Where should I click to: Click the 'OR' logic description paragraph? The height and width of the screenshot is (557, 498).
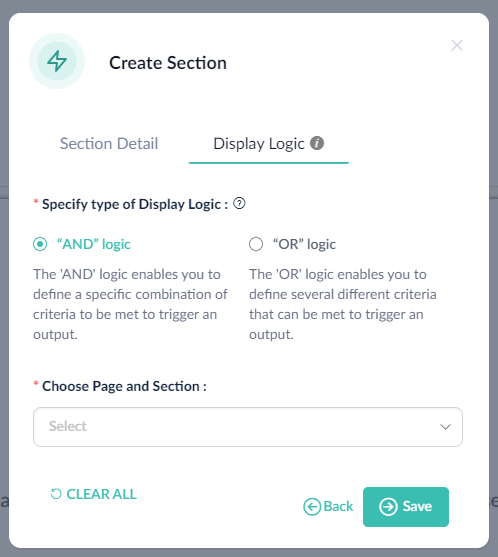point(343,304)
